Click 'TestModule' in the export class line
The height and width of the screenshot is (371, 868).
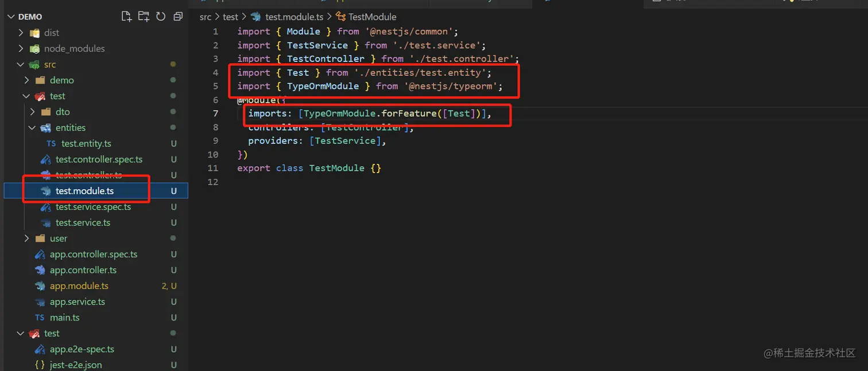(337, 168)
